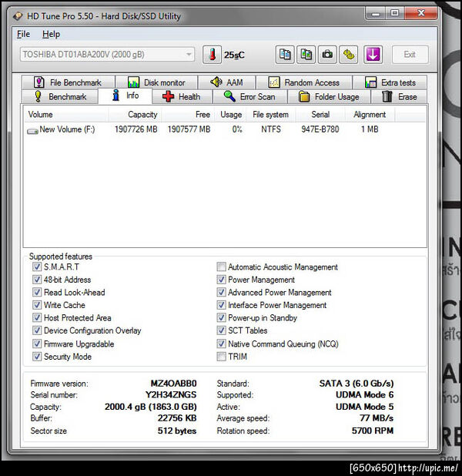Image resolution: width=462 pixels, height=476 pixels.
Task: Click the Alignment column header
Action: click(x=370, y=115)
